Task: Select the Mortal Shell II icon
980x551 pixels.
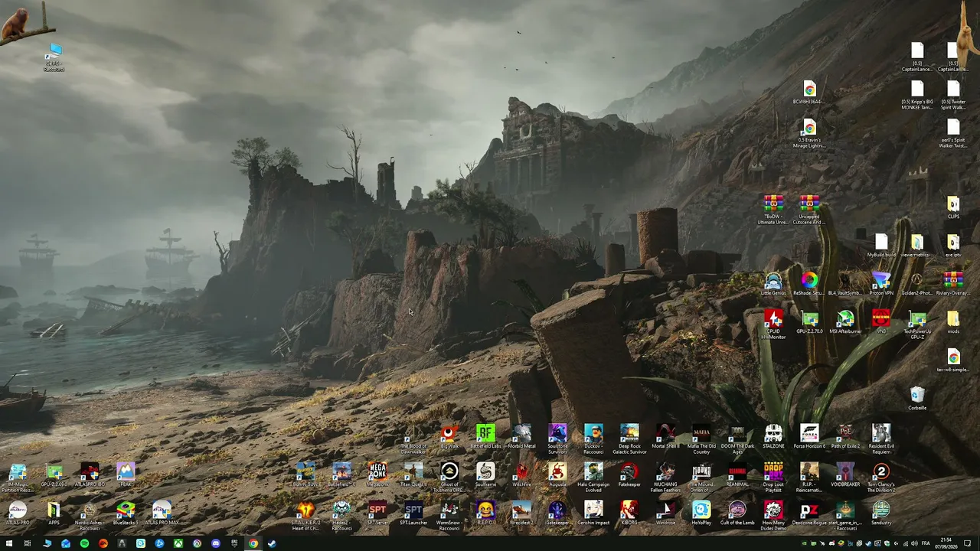Action: [x=665, y=437]
